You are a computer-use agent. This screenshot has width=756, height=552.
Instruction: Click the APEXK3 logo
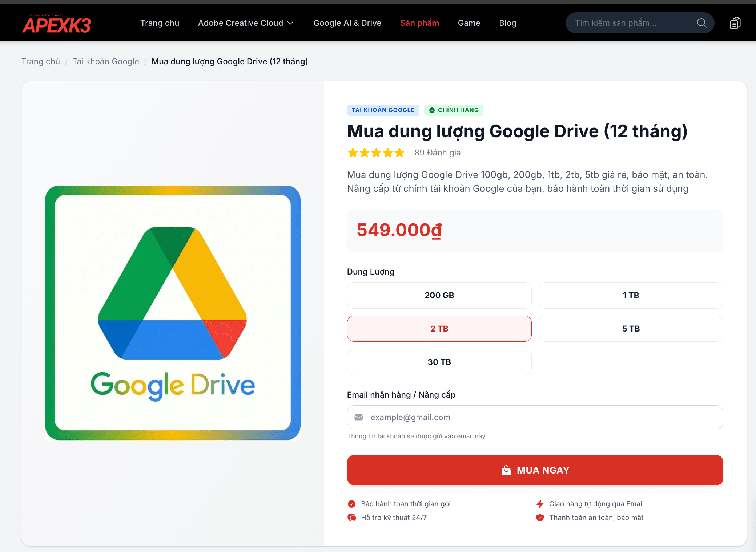point(56,24)
